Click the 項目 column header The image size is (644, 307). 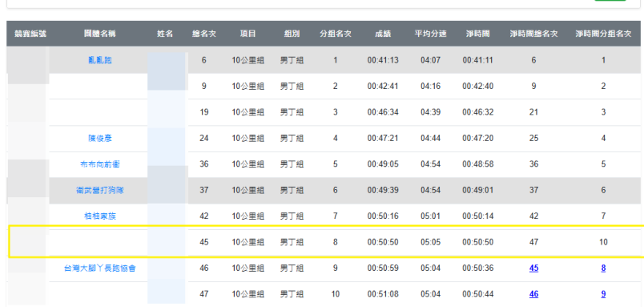[x=248, y=34]
